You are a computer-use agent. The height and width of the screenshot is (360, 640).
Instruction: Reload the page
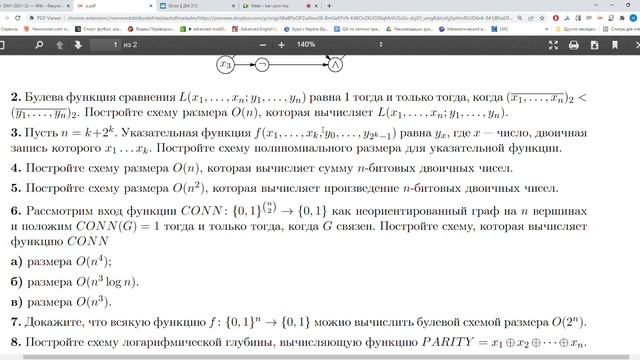(18, 18)
